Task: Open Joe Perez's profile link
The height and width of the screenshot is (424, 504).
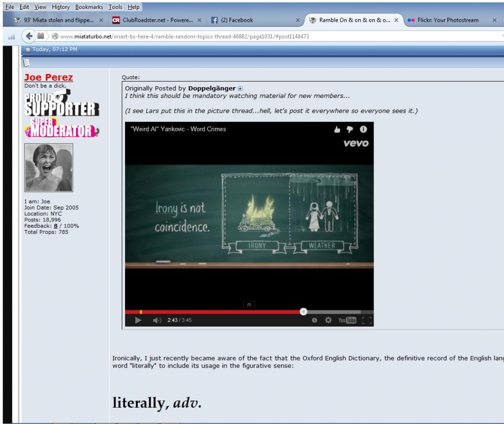Action: coord(49,77)
